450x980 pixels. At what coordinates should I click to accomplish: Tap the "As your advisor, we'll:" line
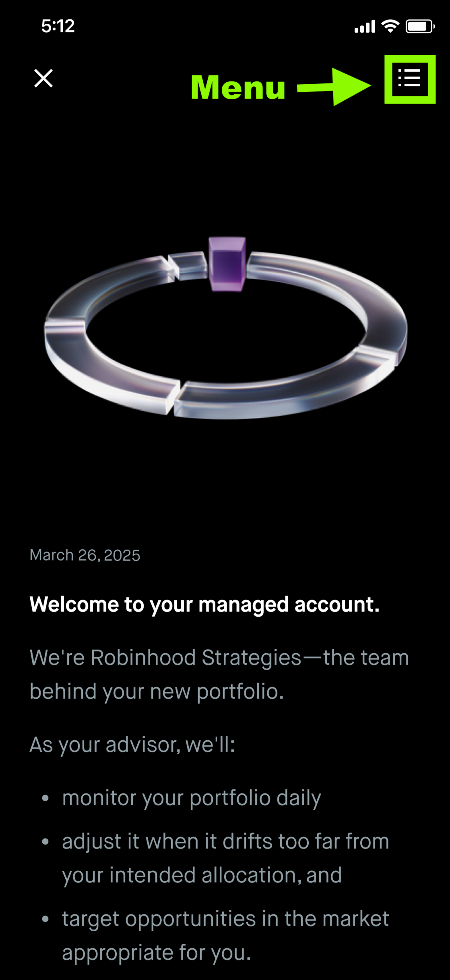[132, 745]
